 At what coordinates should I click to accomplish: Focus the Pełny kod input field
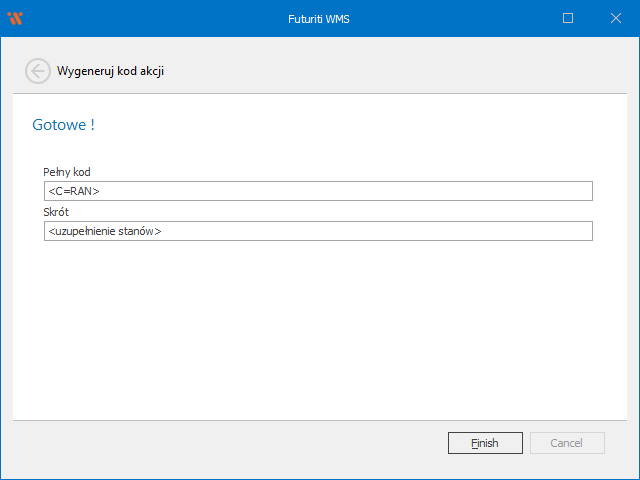pos(318,191)
